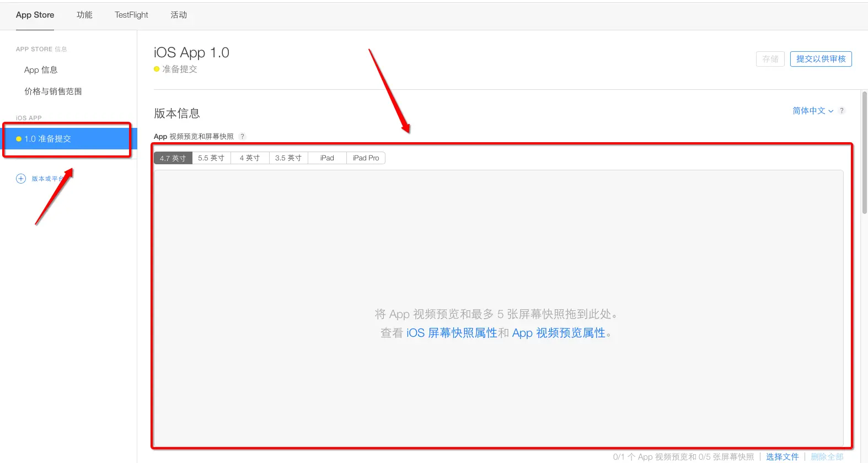868x463 pixels.
Task: Select the 5.5 英寸 screen size tab
Action: click(x=211, y=158)
